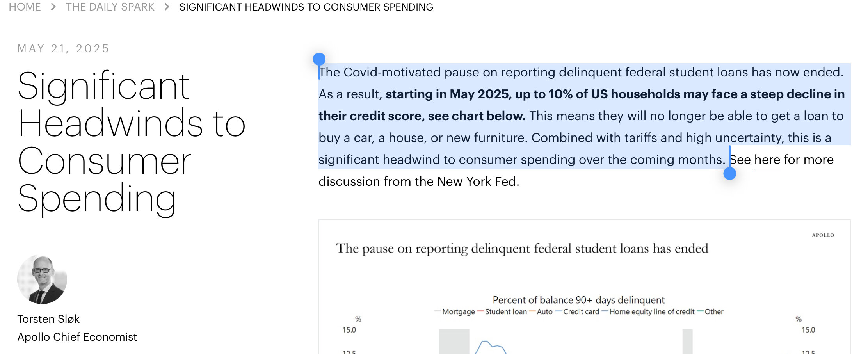The height and width of the screenshot is (354, 868).
Task: Open THE DAILY SPARK breadcrumb link
Action: click(x=110, y=7)
